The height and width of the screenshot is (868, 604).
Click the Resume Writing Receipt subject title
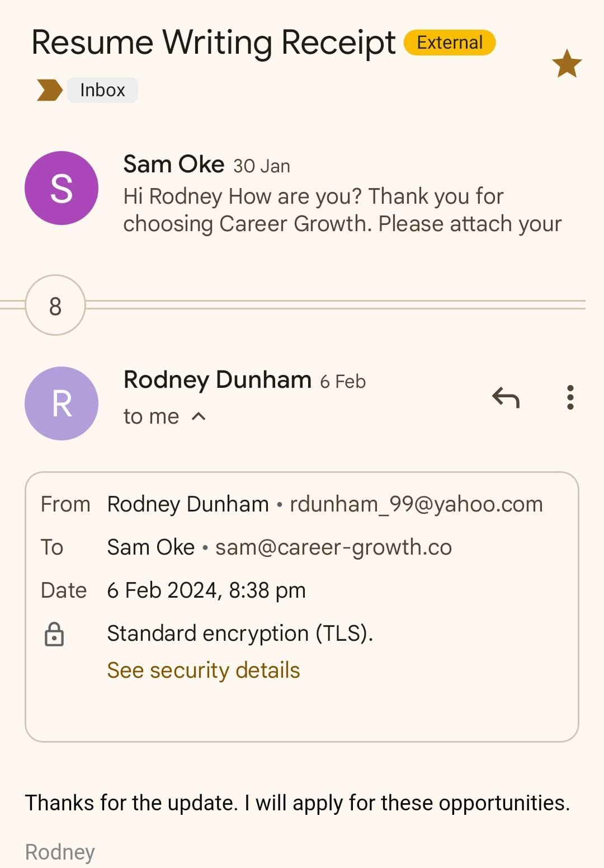(213, 43)
